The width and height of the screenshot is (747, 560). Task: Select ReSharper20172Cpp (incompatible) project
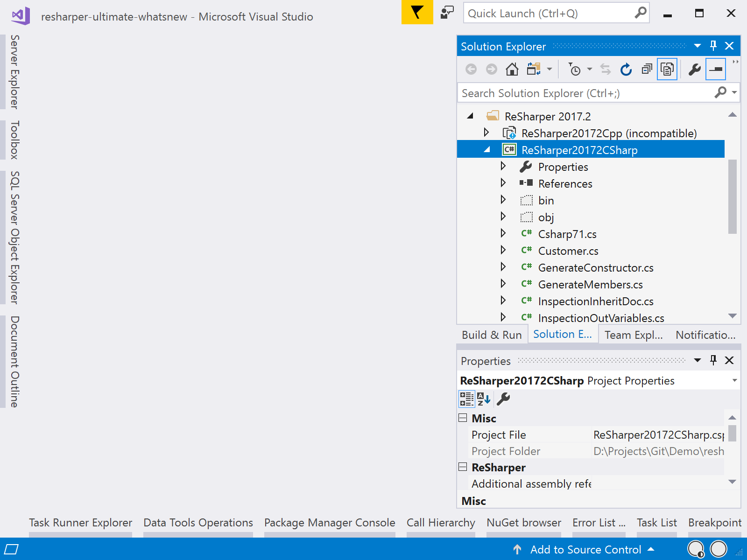coord(609,133)
